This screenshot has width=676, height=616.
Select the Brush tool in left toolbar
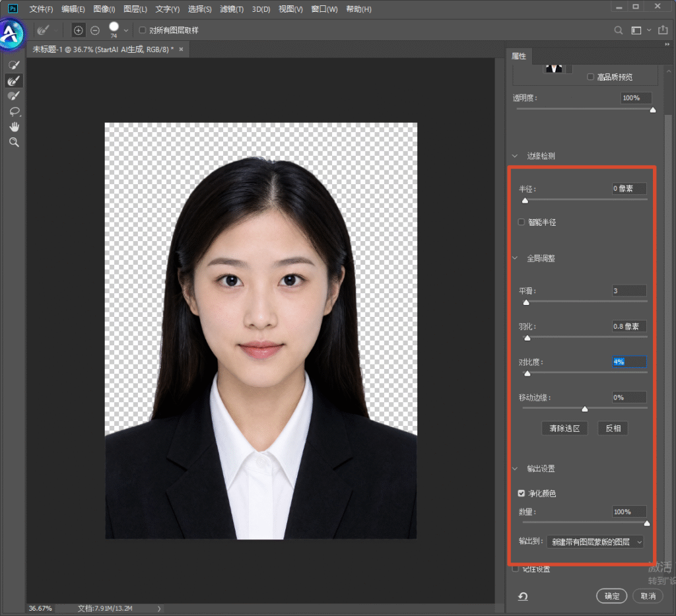click(15, 96)
